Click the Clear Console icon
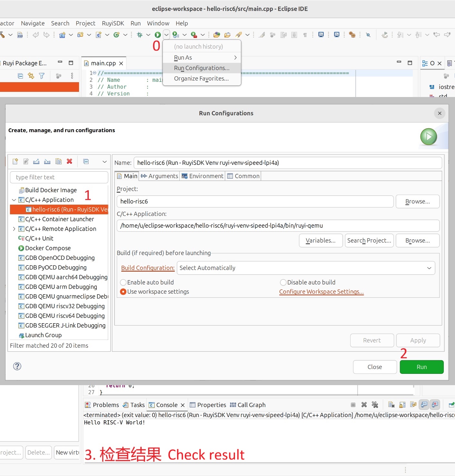Image resolution: width=455 pixels, height=476 pixels. (x=391, y=405)
